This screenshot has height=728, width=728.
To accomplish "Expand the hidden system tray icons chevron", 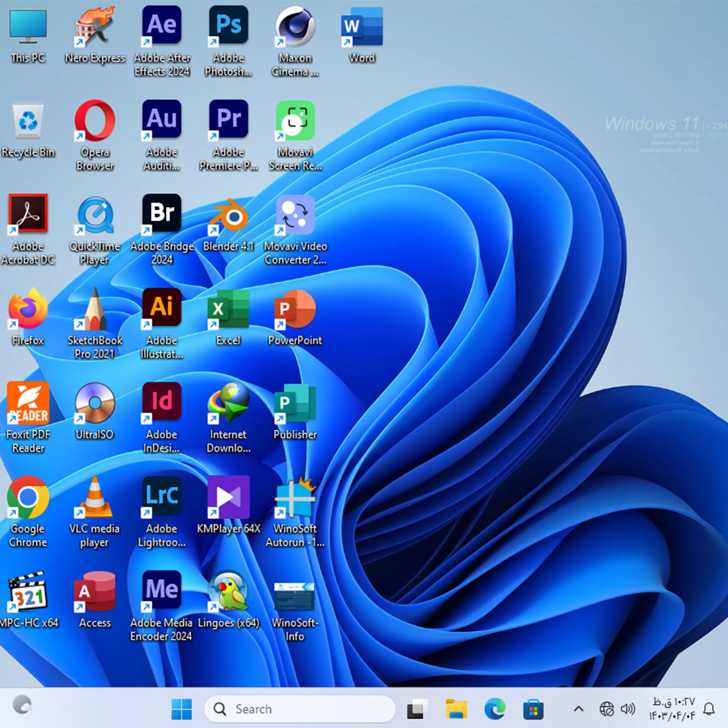I will click(578, 709).
